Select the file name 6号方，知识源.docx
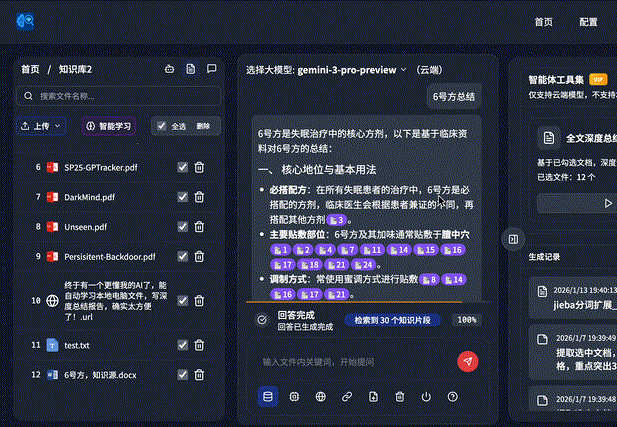Viewport: 617px width, 427px height. click(x=100, y=375)
